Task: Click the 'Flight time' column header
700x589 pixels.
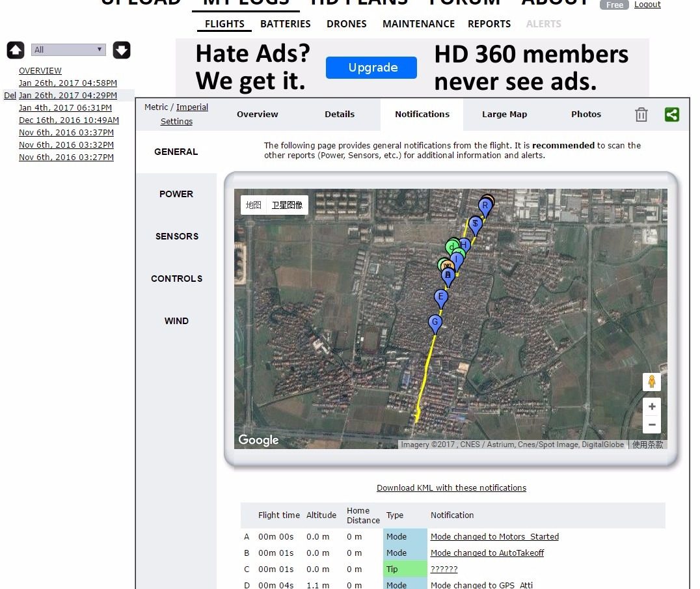Action: [x=279, y=515]
